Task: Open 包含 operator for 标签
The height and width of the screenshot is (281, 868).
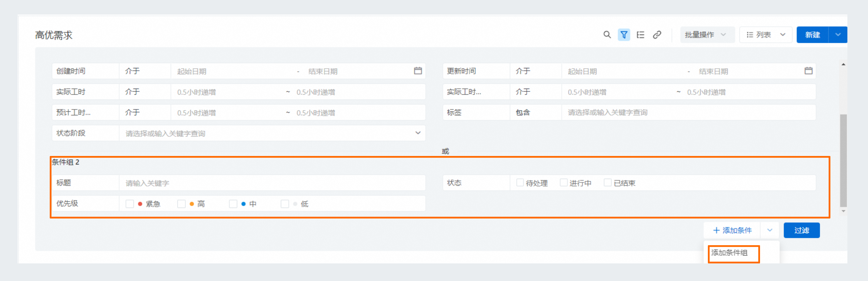Action: coord(535,112)
